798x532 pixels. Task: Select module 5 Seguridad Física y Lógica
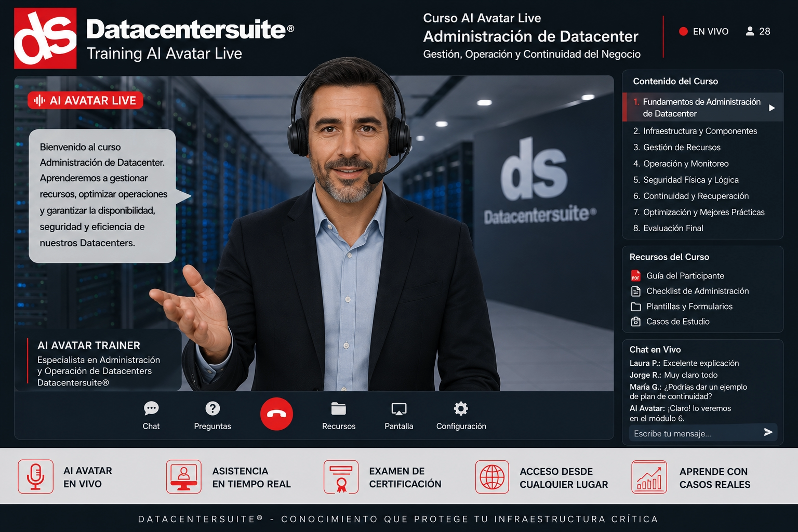tap(685, 180)
